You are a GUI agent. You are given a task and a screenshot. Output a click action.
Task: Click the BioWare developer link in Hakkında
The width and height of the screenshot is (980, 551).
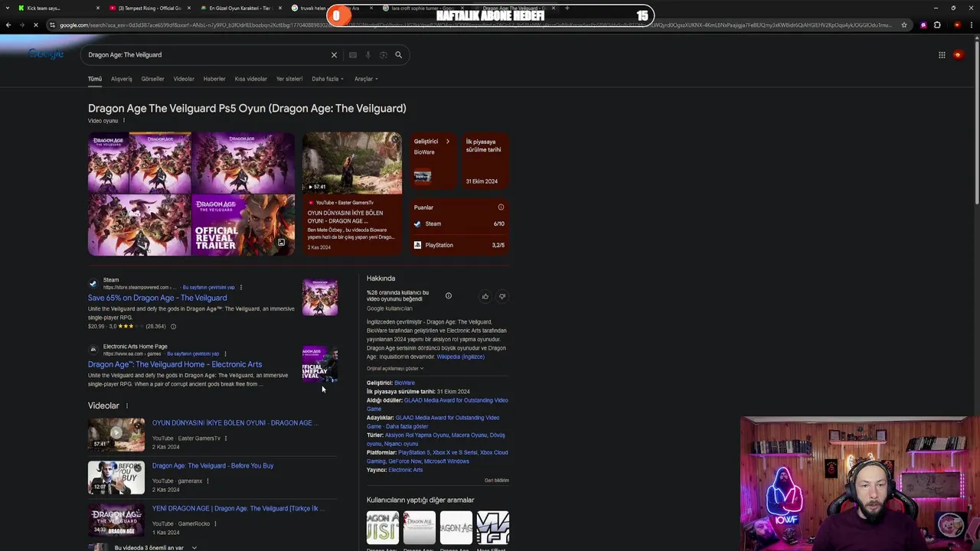pyautogui.click(x=404, y=383)
